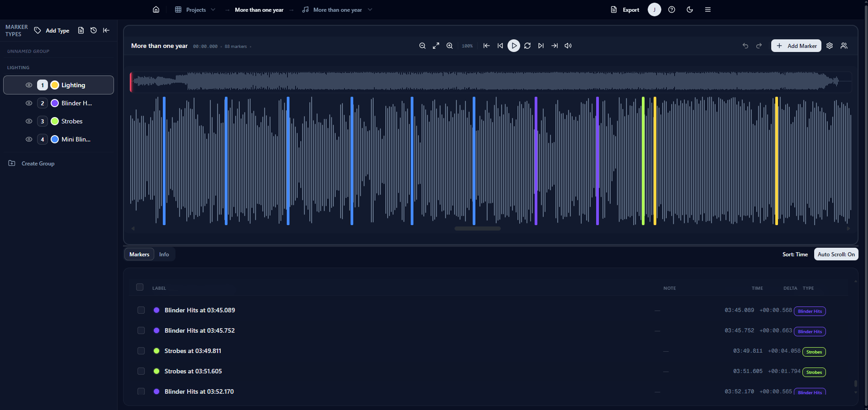
Task: Toggle visibility of Blinder Hits type
Action: click(29, 103)
